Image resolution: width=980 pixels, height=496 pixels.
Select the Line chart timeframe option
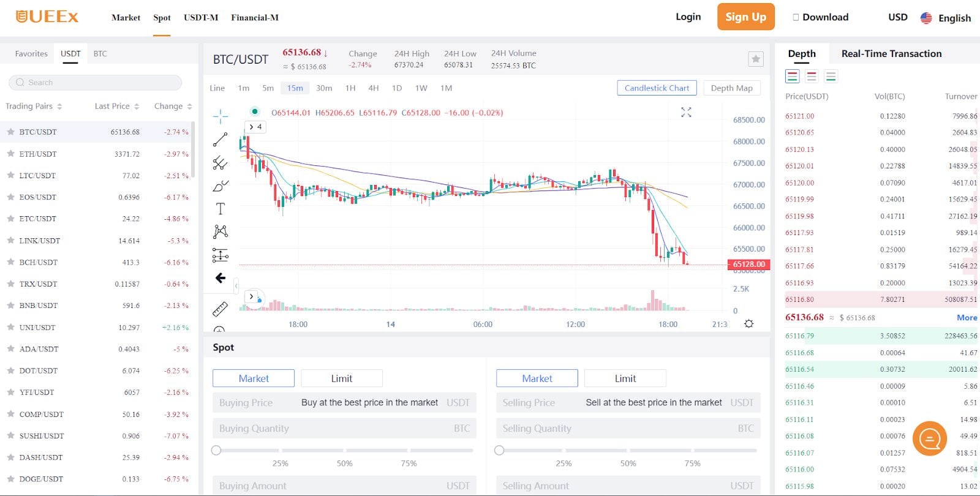pyautogui.click(x=217, y=88)
